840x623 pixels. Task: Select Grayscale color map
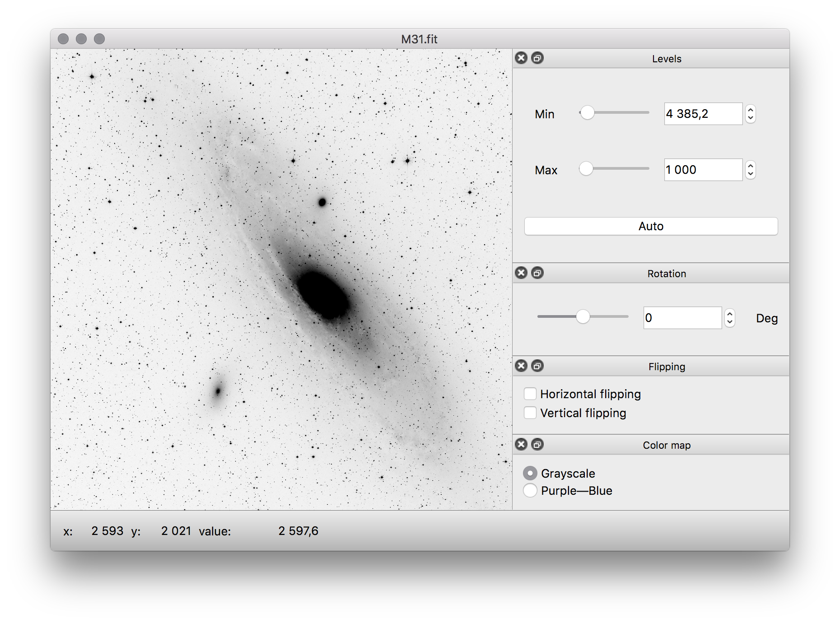(530, 473)
